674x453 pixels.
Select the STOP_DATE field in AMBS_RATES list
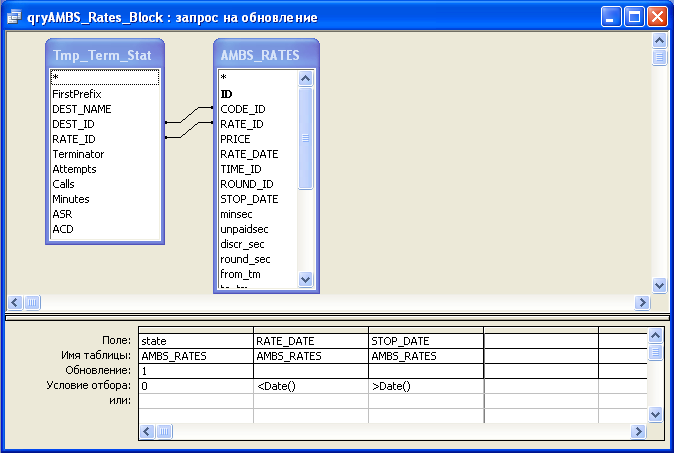point(249,199)
